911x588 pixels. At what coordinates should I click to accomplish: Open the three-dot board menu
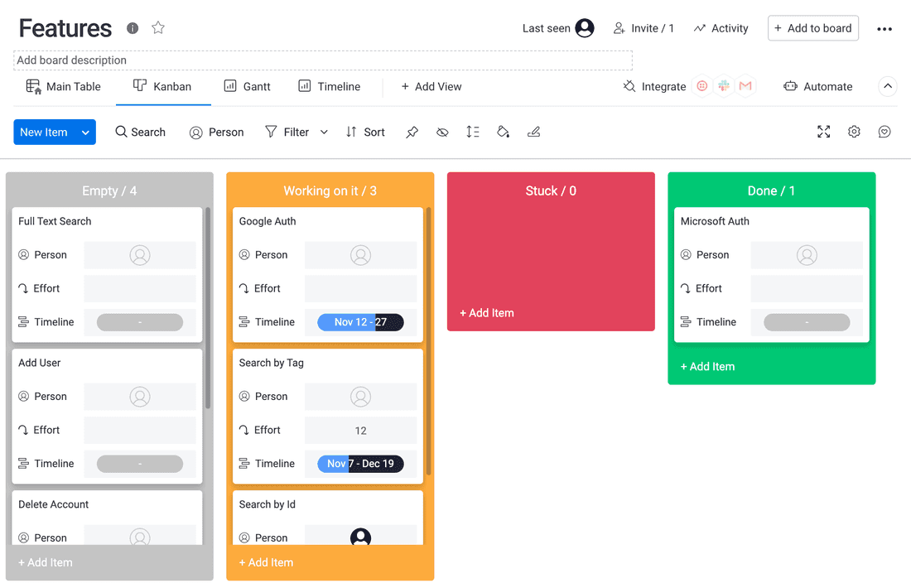884,27
